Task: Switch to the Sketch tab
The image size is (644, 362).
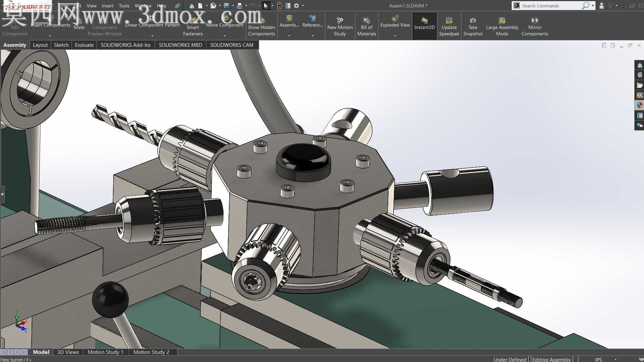Action: point(61,45)
